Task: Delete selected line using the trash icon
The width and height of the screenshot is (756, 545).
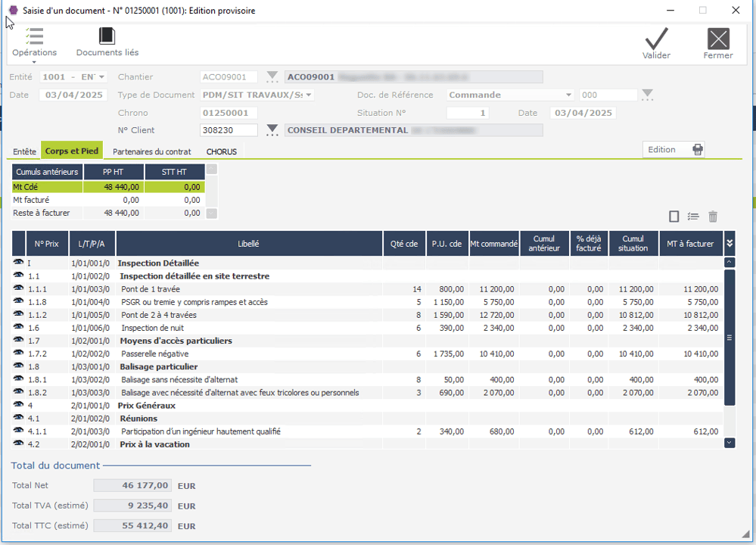Action: pos(712,216)
